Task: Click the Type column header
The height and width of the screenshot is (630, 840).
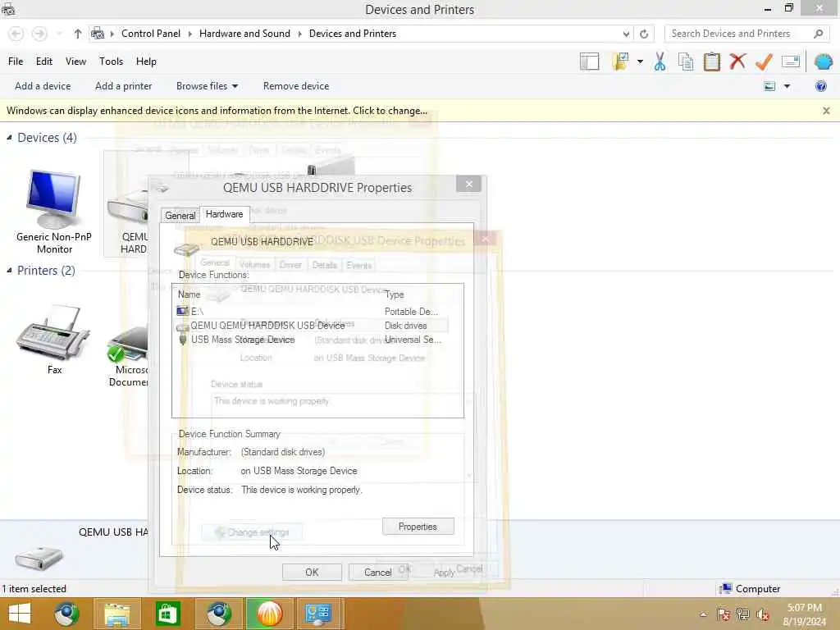Action: tap(395, 294)
